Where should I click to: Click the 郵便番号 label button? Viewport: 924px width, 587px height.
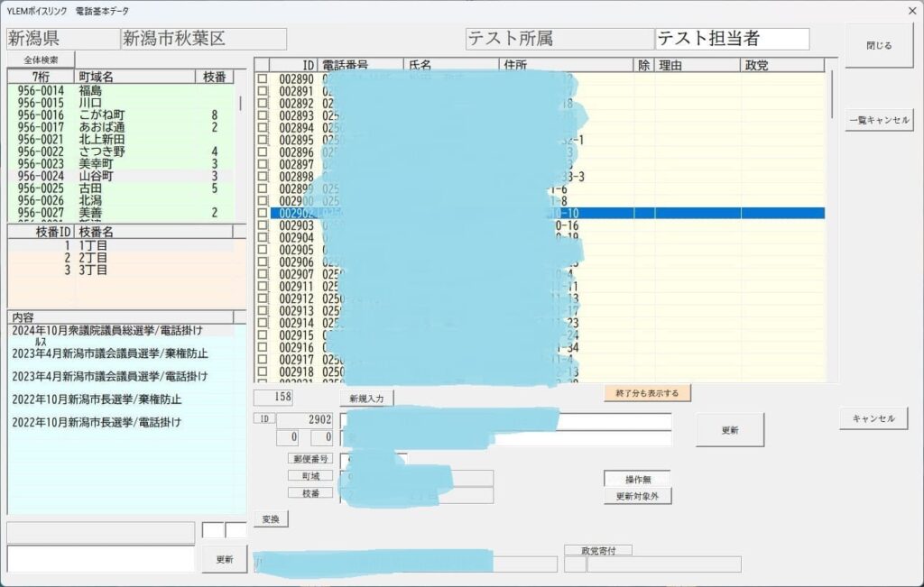(310, 459)
